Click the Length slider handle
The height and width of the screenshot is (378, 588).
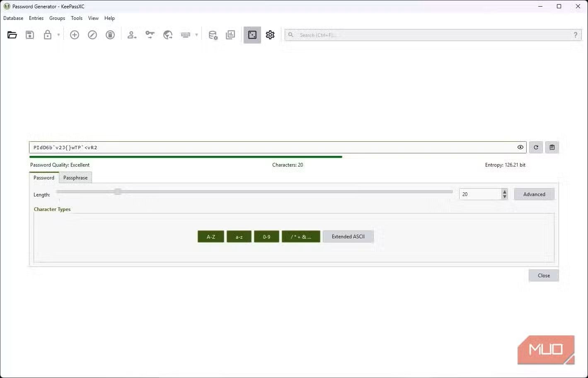(x=118, y=191)
